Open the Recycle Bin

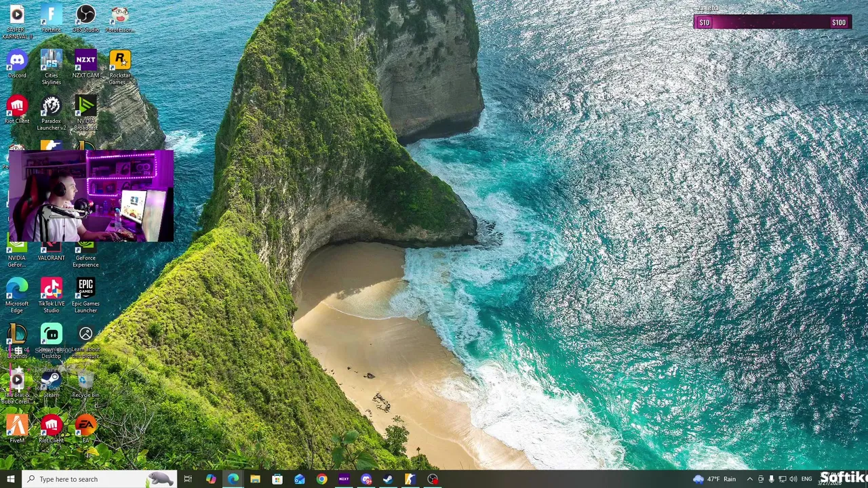tap(85, 384)
